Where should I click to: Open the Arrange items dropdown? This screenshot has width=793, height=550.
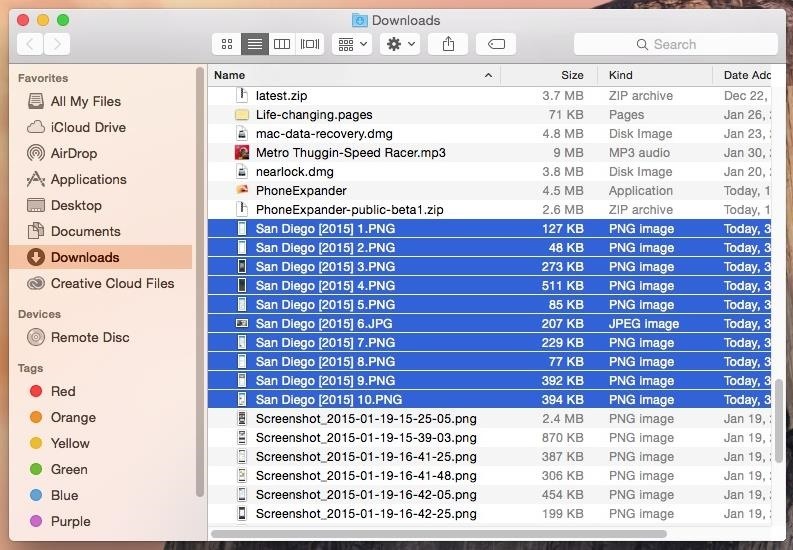(352, 44)
